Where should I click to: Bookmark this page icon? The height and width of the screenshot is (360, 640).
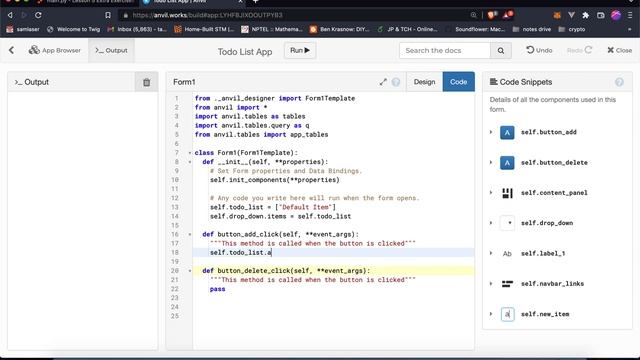tap(108, 15)
